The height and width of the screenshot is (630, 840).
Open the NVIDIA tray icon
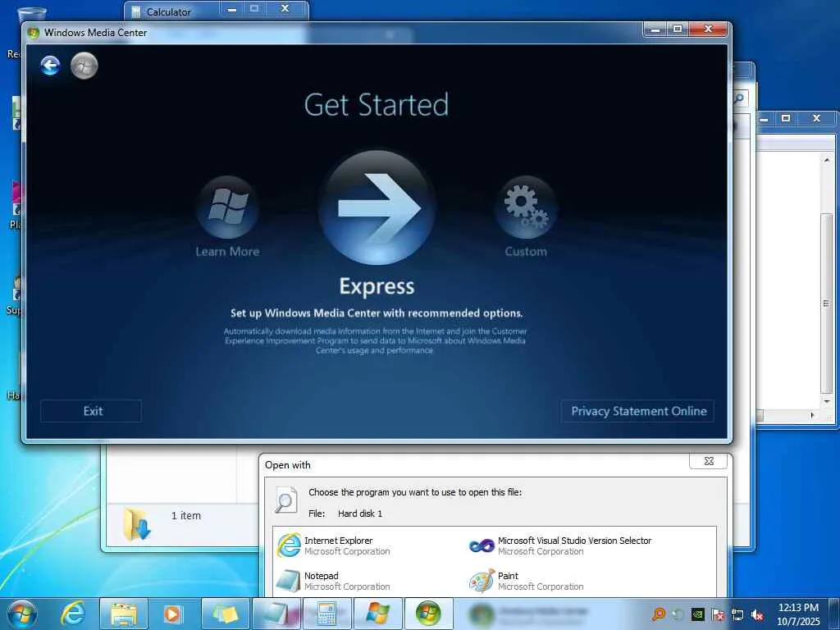point(697,614)
